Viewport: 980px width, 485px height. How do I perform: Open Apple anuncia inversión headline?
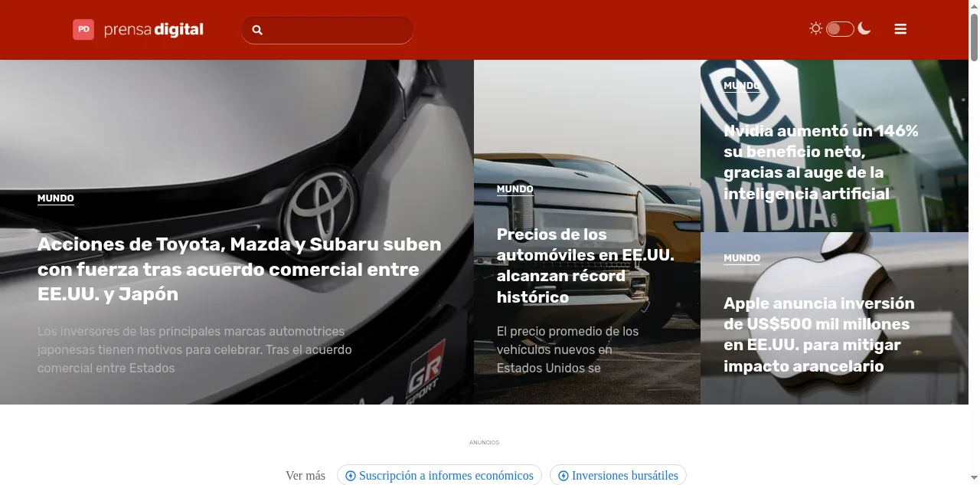coord(819,334)
